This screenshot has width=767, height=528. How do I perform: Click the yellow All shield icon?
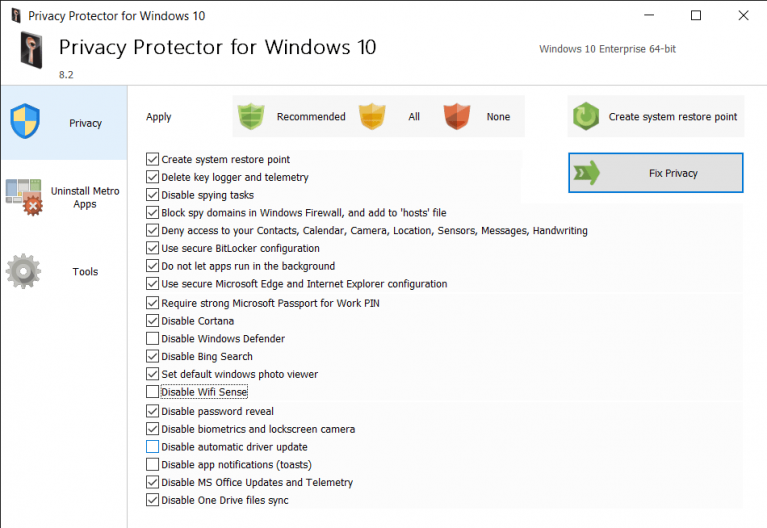(x=372, y=116)
